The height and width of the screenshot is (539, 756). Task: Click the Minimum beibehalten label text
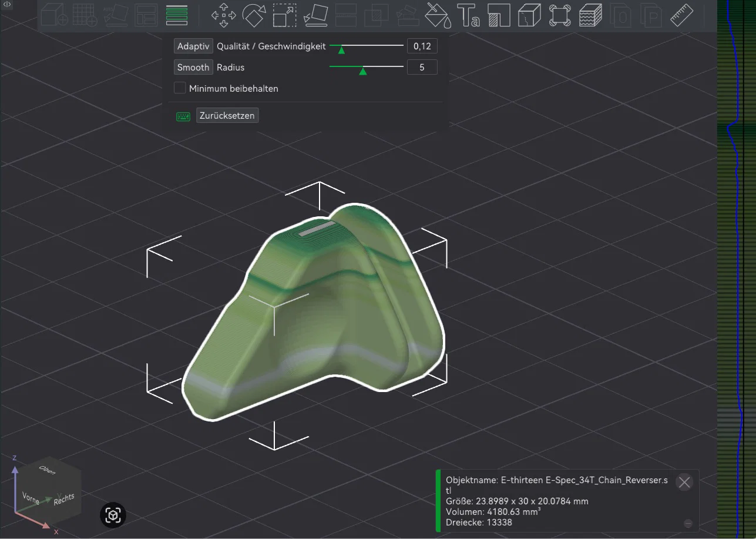[234, 89]
